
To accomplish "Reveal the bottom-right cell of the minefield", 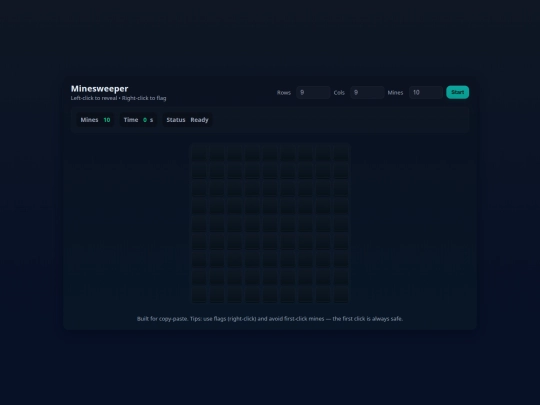I will click(341, 295).
